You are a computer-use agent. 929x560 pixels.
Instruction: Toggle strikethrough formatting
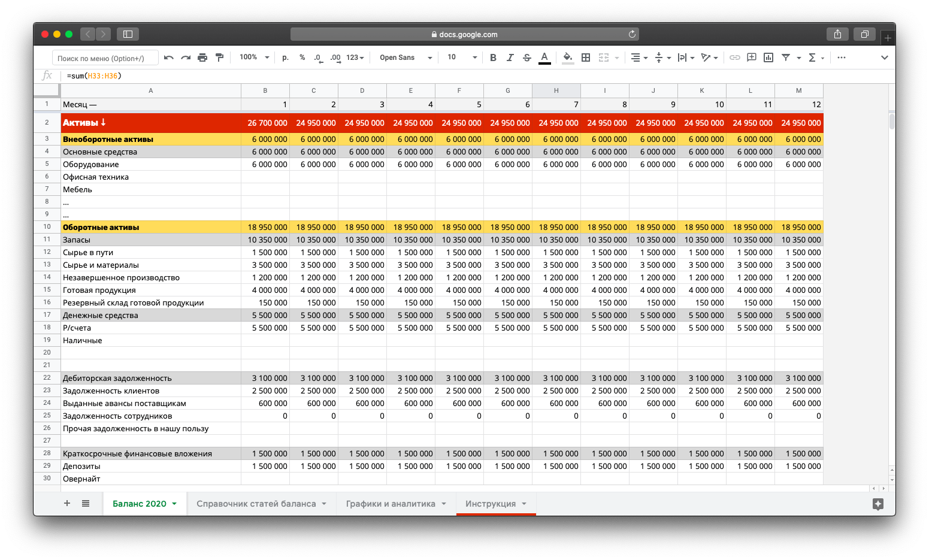point(527,57)
